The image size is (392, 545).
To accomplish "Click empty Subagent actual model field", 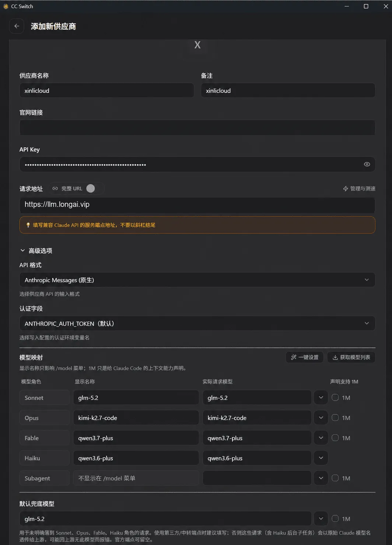I will coord(257,478).
